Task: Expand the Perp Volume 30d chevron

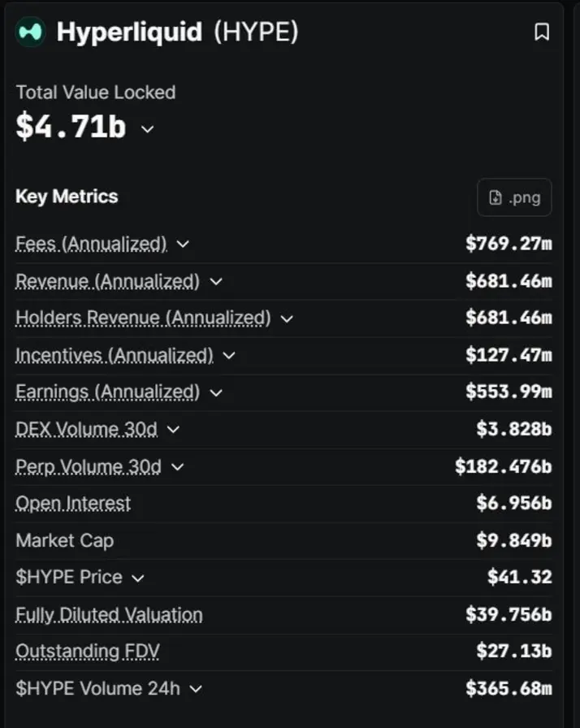Action: [x=177, y=466]
